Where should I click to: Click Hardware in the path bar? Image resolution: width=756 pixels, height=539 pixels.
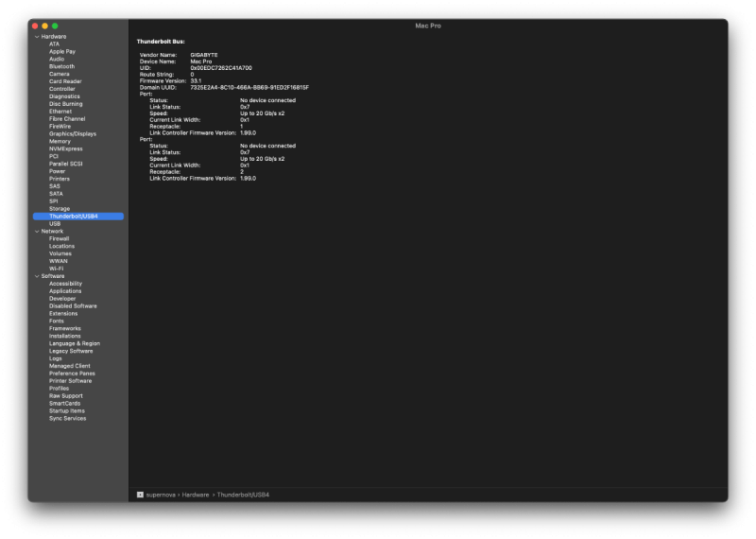(196, 495)
